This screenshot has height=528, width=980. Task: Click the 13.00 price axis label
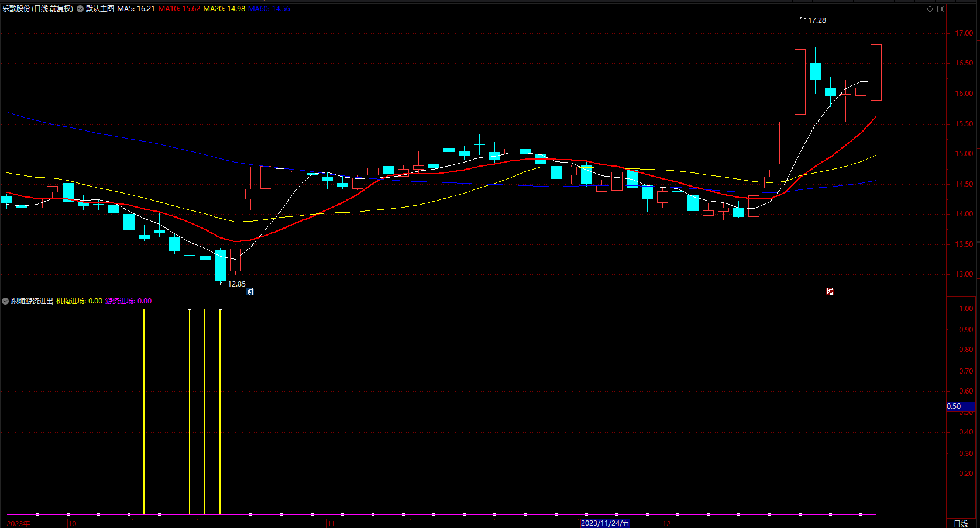tap(964, 274)
